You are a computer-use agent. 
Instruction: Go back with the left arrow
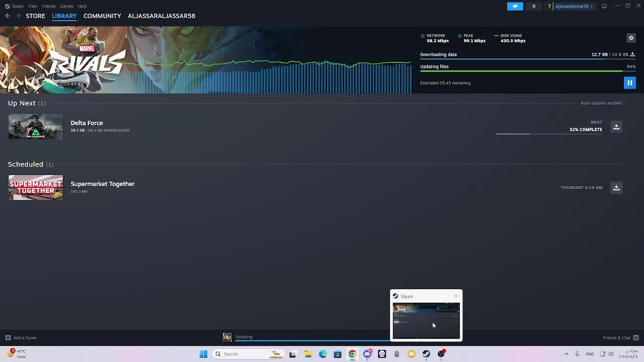pos(8,16)
